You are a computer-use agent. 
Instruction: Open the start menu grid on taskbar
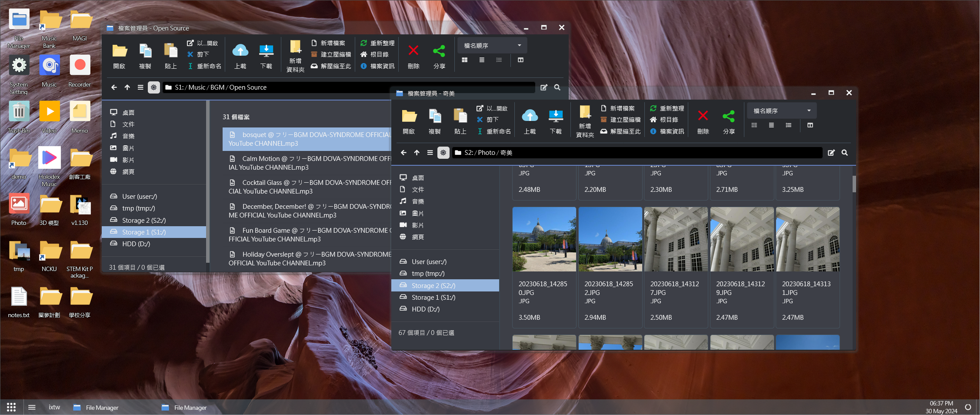tap(11, 407)
